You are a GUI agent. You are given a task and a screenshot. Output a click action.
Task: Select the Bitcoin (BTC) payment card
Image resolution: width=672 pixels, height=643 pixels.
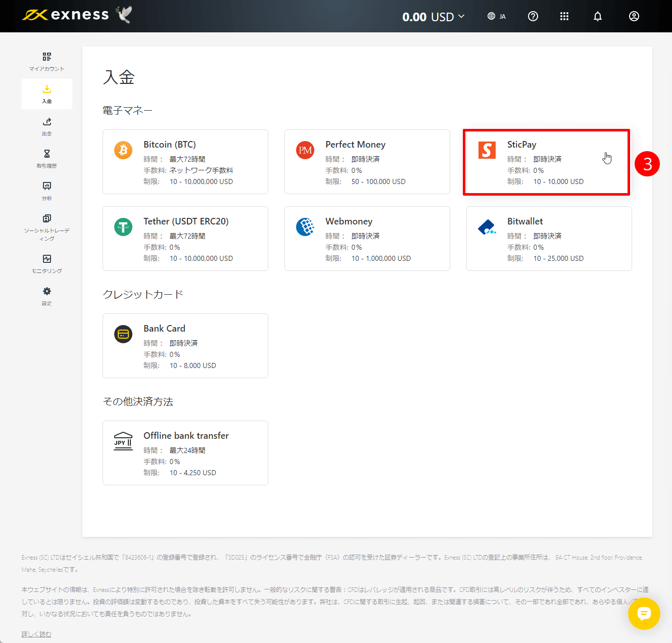coord(185,162)
